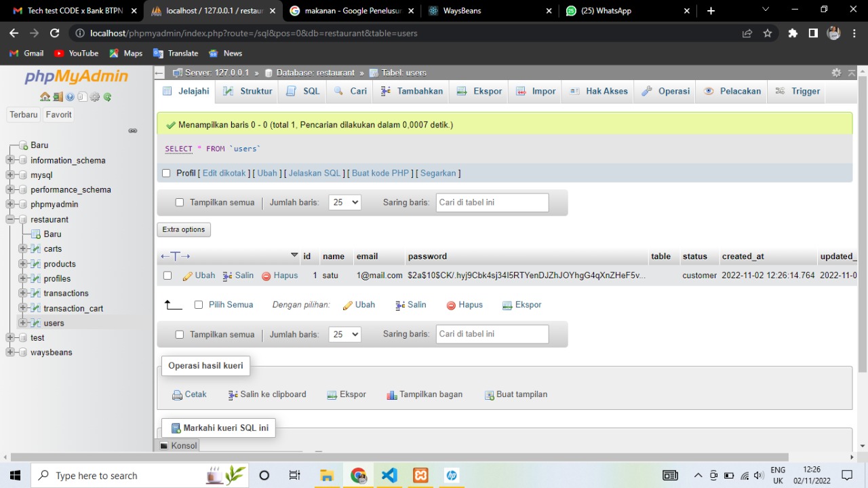This screenshot has width=868, height=488.
Task: Collapse the restaurant database node
Action: coord(10,219)
